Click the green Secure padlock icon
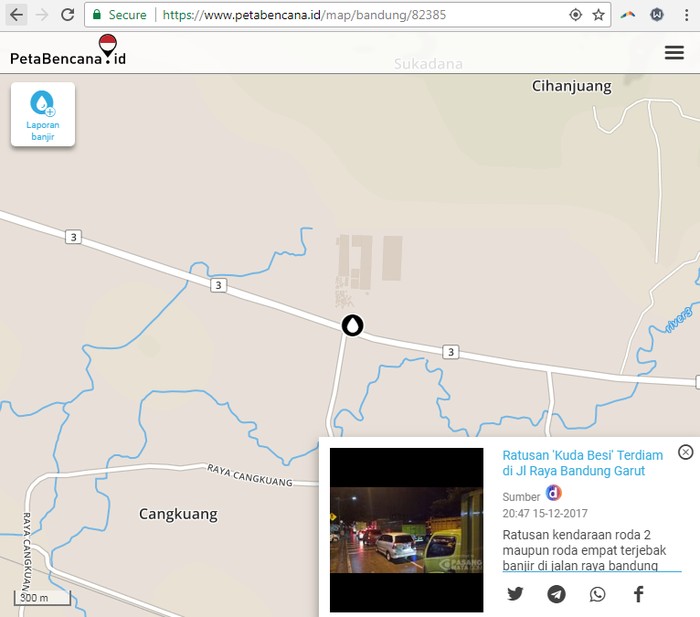Screen dimensions: 700x617 point(96,15)
